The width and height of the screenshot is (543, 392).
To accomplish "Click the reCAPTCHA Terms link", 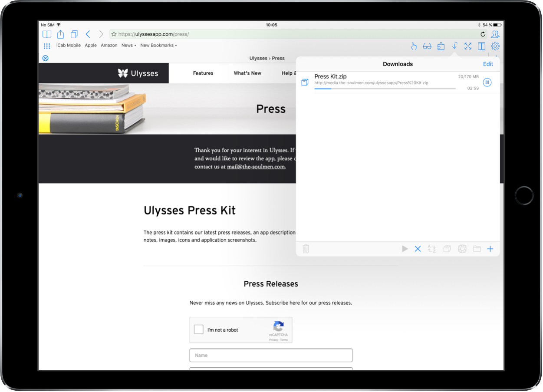I will [284, 340].
